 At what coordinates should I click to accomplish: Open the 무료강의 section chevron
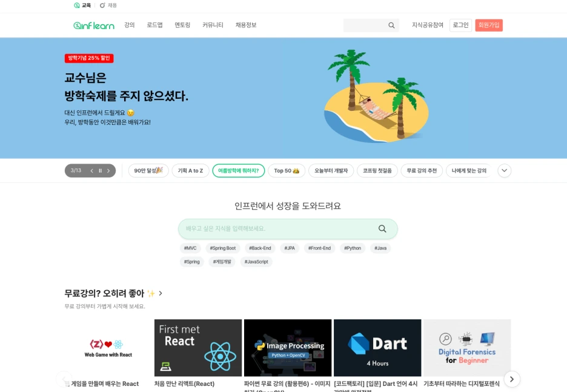(x=161, y=293)
